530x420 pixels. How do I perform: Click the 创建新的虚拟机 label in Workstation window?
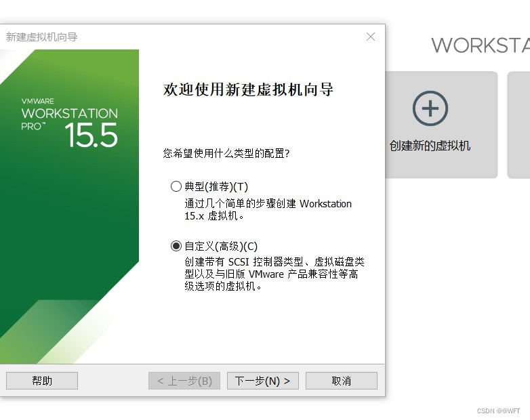(x=430, y=146)
